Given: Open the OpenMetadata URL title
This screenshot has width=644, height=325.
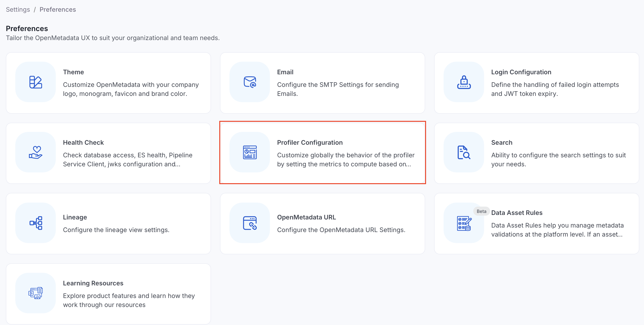Looking at the screenshot, I should coord(307,217).
